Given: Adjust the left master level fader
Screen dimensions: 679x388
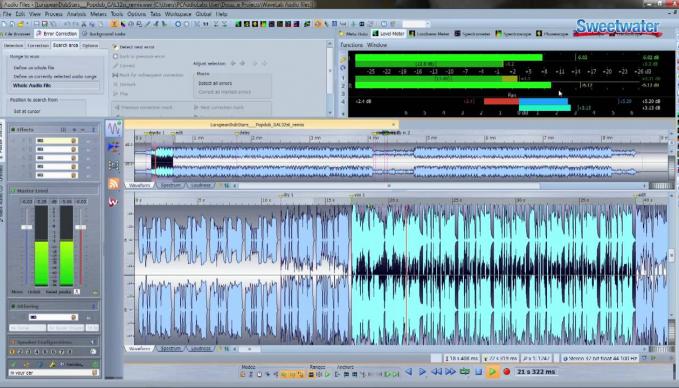Looking at the screenshot, I should coord(26,227).
